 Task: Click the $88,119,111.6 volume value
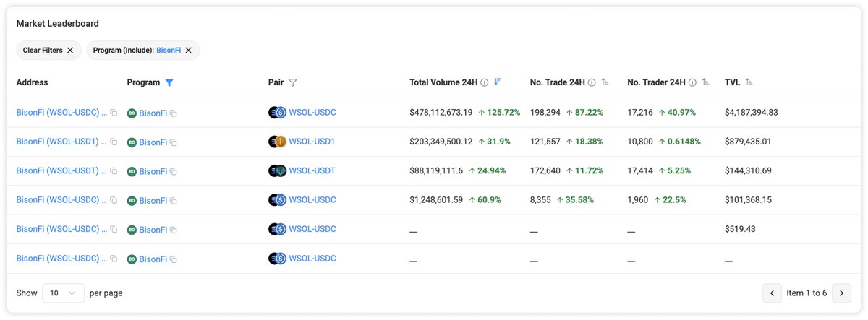(436, 170)
